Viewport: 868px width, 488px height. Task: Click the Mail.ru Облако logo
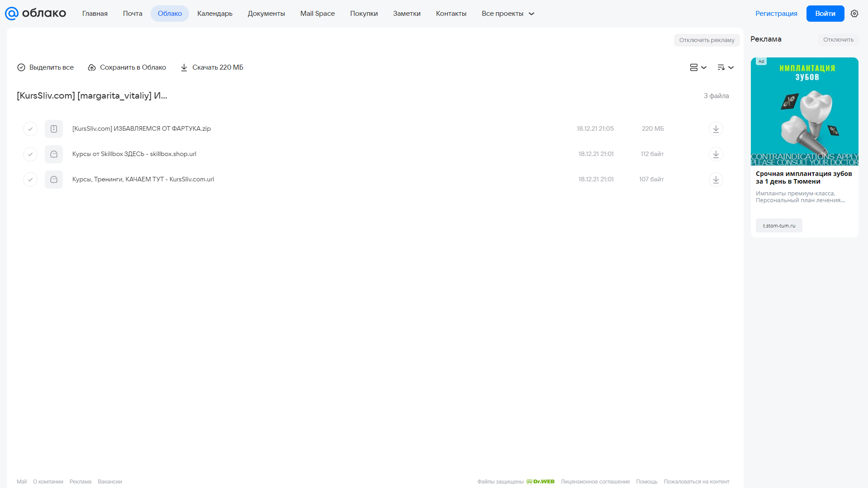coord(35,14)
